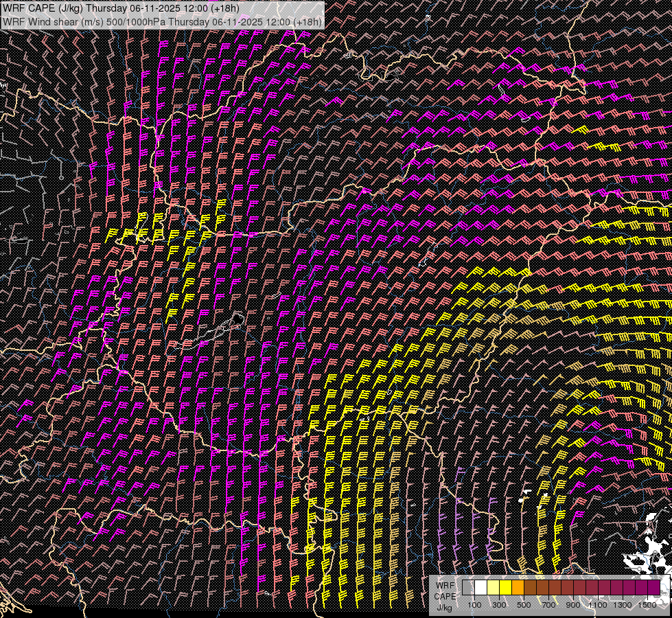
Task: Select the orange CAPE legend swatch
Action: point(518,588)
